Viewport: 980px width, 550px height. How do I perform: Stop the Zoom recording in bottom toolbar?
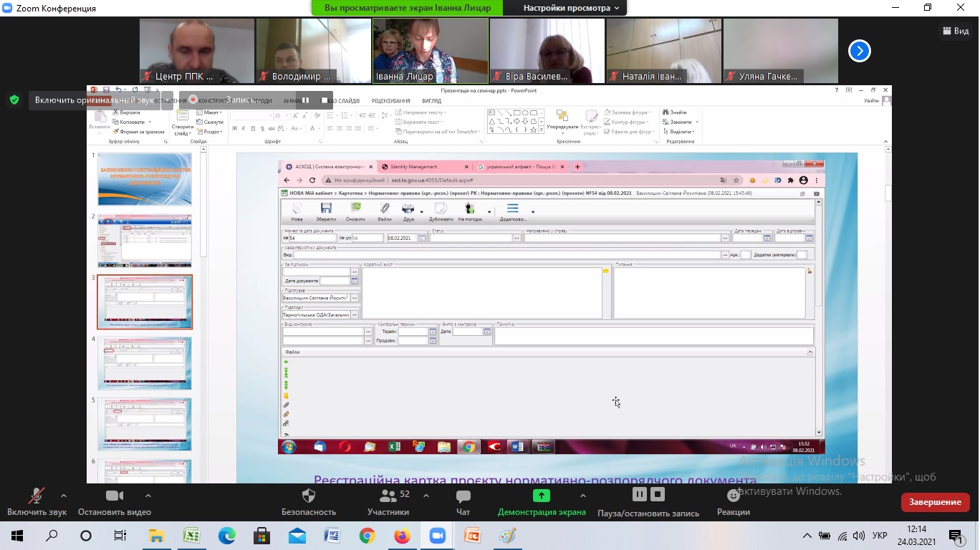(658, 495)
